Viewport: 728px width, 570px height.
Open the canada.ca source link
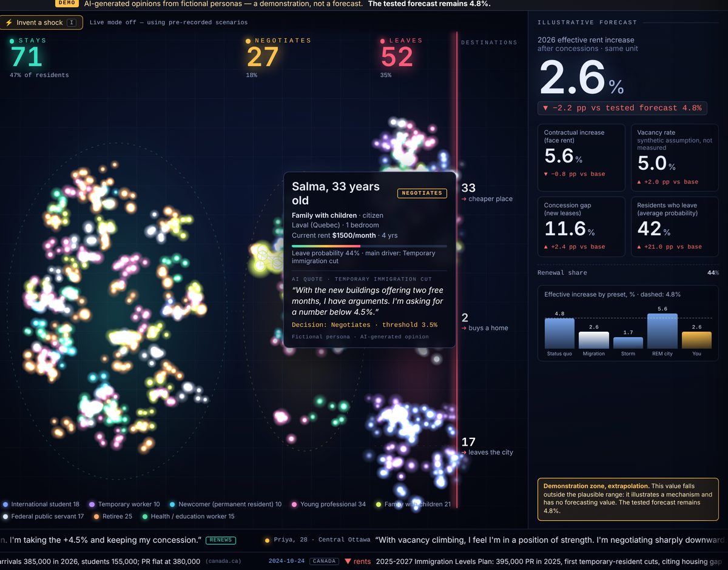point(223,562)
